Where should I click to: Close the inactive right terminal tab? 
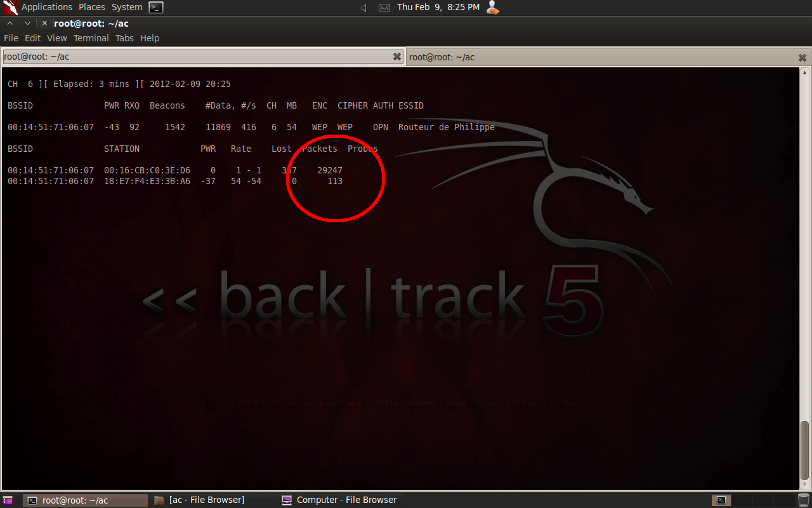coord(802,57)
